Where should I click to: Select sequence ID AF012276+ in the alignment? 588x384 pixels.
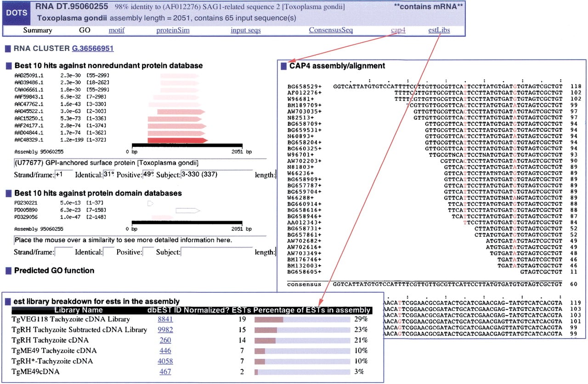coord(305,92)
